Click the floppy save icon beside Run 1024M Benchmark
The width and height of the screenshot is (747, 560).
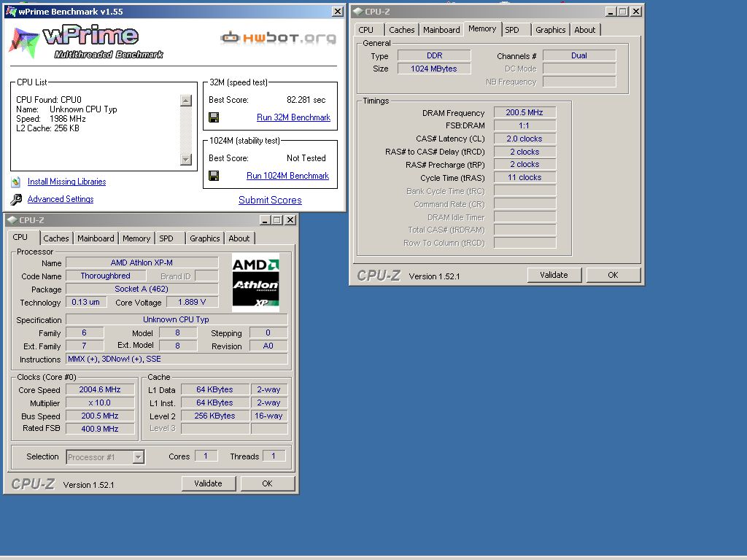[x=214, y=176]
